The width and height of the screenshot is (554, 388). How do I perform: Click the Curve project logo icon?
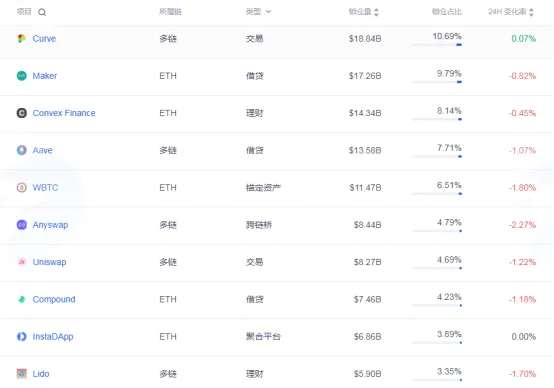22,39
